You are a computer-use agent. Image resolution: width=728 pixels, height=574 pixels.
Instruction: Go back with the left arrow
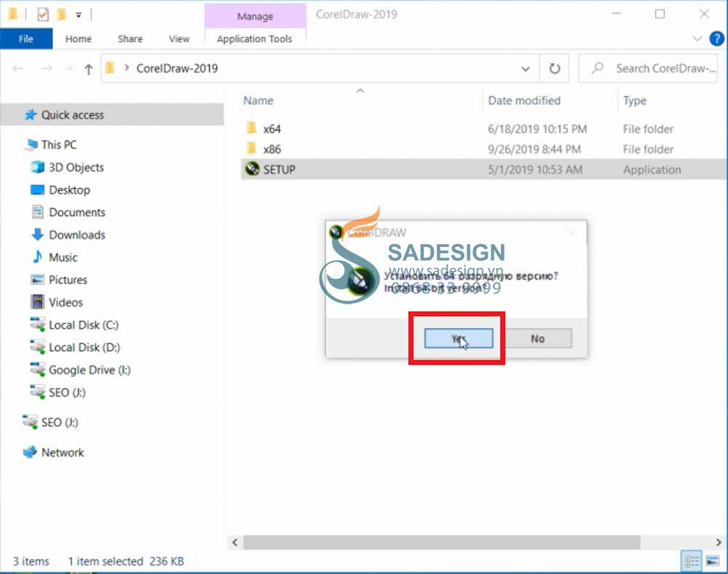18,68
